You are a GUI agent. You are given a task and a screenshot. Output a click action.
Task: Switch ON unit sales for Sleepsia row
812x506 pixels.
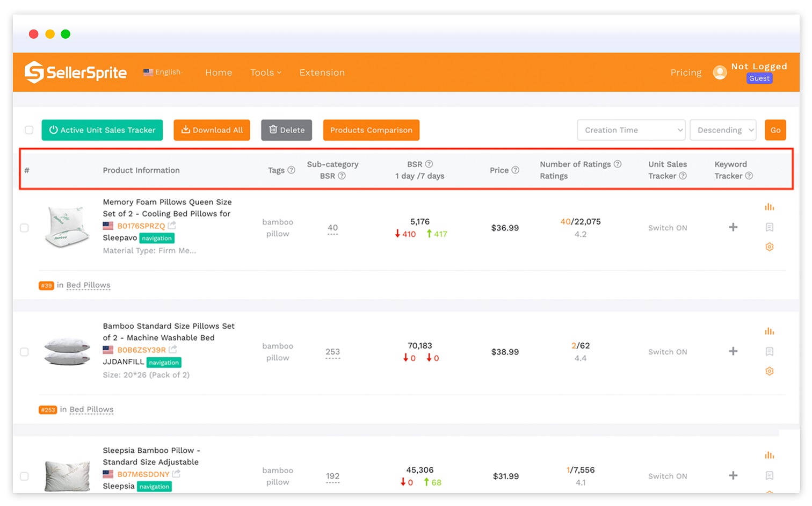pos(668,476)
